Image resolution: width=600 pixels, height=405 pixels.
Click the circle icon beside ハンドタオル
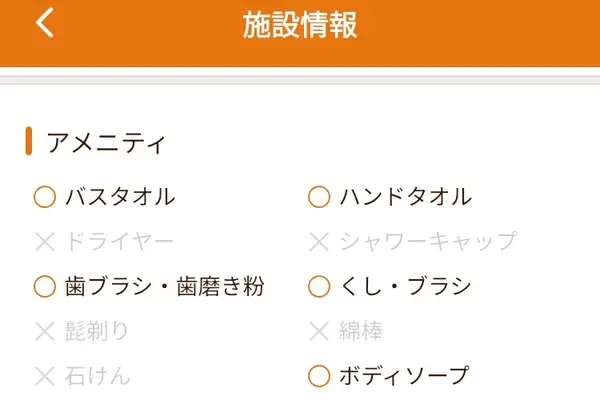[319, 197]
